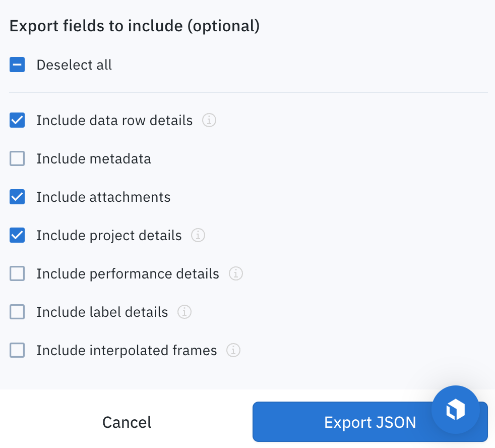
Task: Click info icon beside performance details
Action: coord(236,274)
